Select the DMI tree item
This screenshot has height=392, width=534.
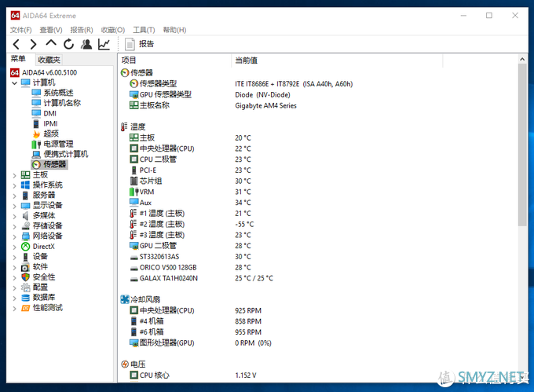pyautogui.click(x=44, y=113)
